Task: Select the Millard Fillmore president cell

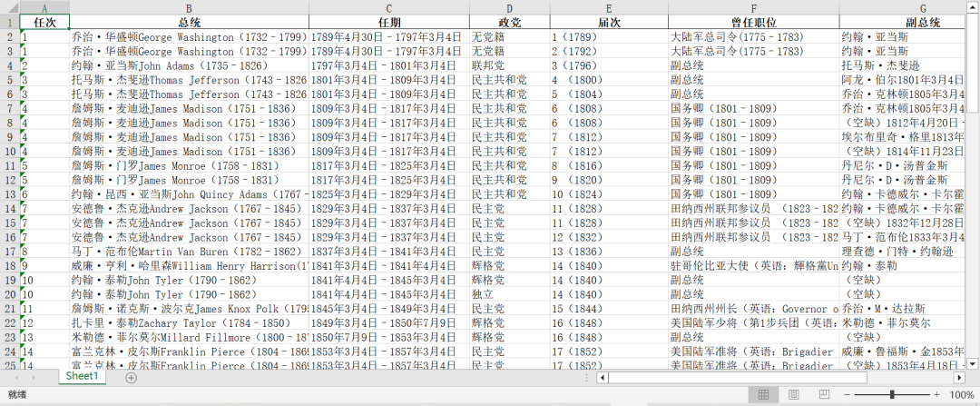Action: [x=189, y=338]
